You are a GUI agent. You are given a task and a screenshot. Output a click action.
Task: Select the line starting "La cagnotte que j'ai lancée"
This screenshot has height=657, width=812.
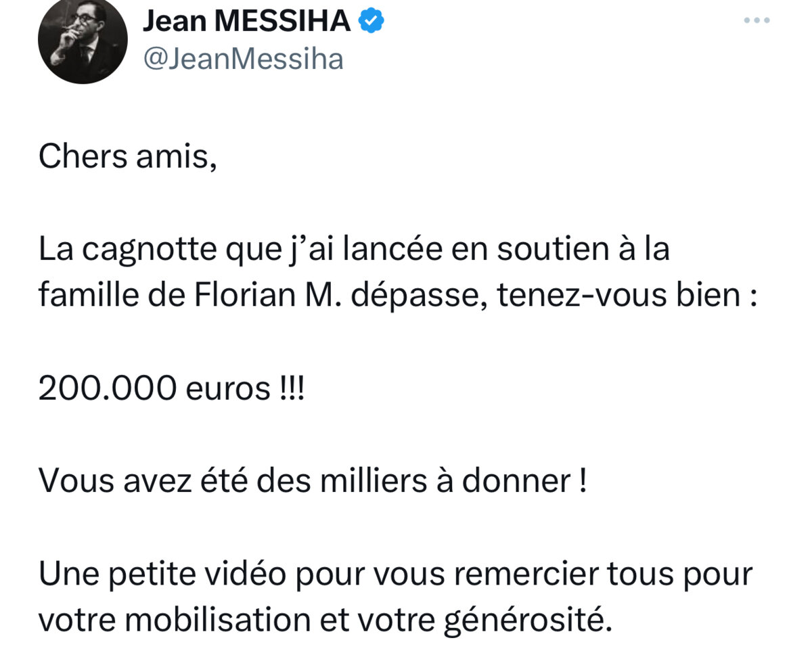[x=354, y=251]
